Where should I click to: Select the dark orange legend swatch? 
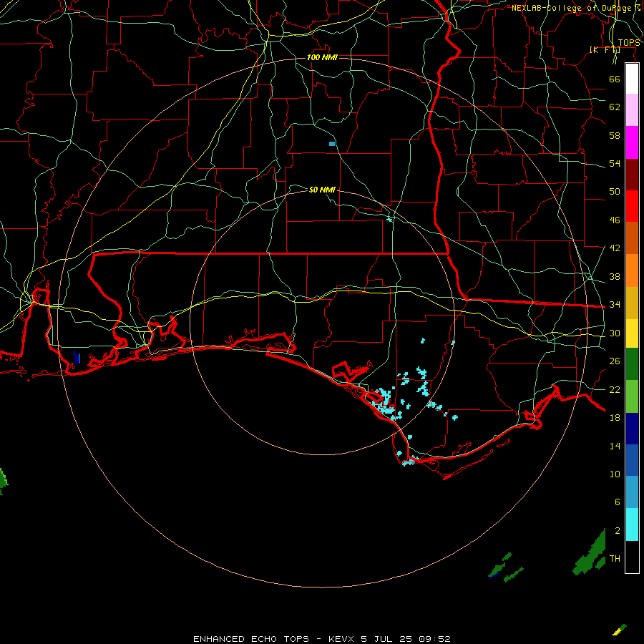632,238
